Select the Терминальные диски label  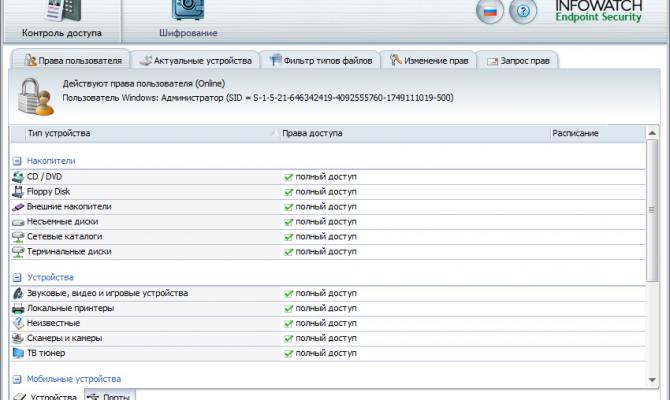tap(69, 251)
